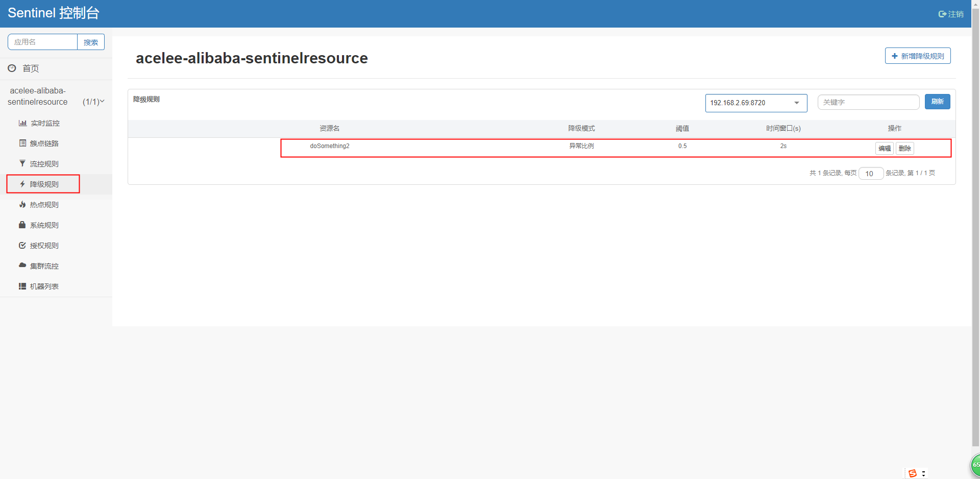Click the lightning bolt icon for 降级规则
Screen dimensions: 980x479
coord(22,184)
